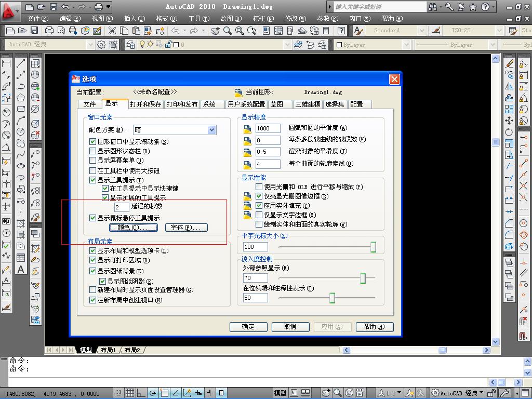Open the ByLayer linetype dropdown
This screenshot has height=399, width=532.
tap(493, 45)
